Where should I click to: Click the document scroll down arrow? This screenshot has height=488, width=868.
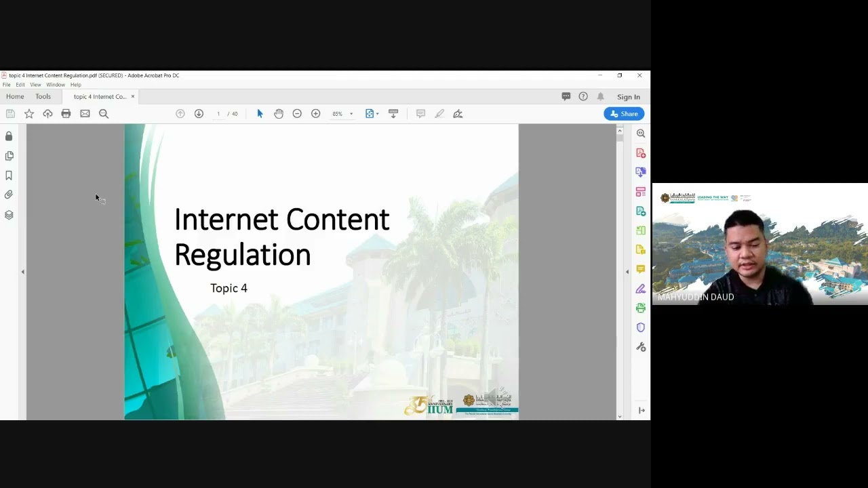pos(620,416)
